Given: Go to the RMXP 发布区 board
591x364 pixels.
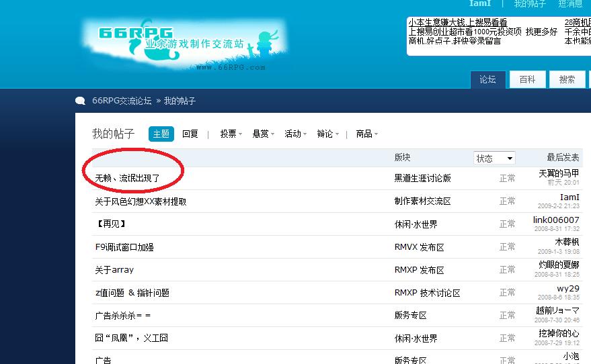Looking at the screenshot, I should click(419, 270).
